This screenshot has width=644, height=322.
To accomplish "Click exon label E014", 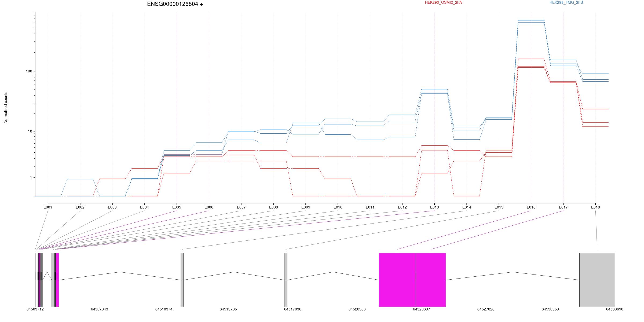I will click(x=467, y=207).
